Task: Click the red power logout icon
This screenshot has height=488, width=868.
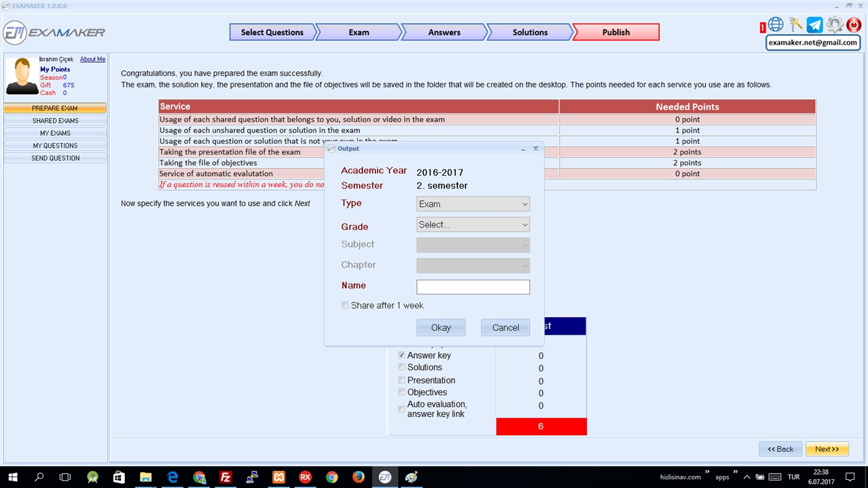Action: coord(853,24)
